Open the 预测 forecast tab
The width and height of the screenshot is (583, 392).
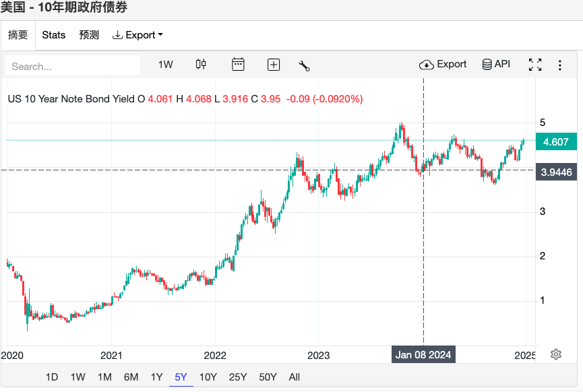[89, 35]
